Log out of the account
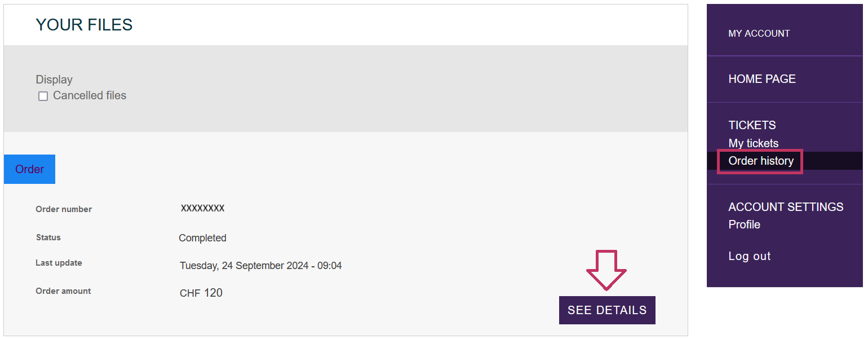 (749, 256)
